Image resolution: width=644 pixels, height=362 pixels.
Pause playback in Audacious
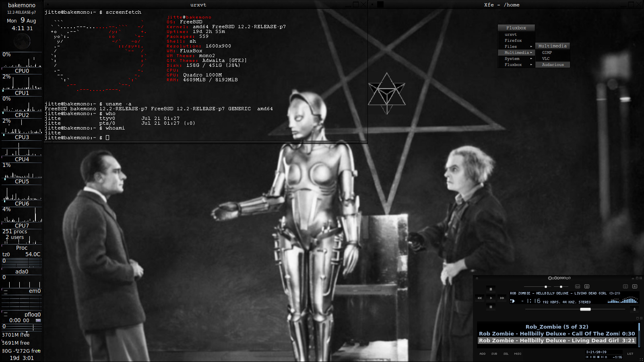tap(491, 307)
